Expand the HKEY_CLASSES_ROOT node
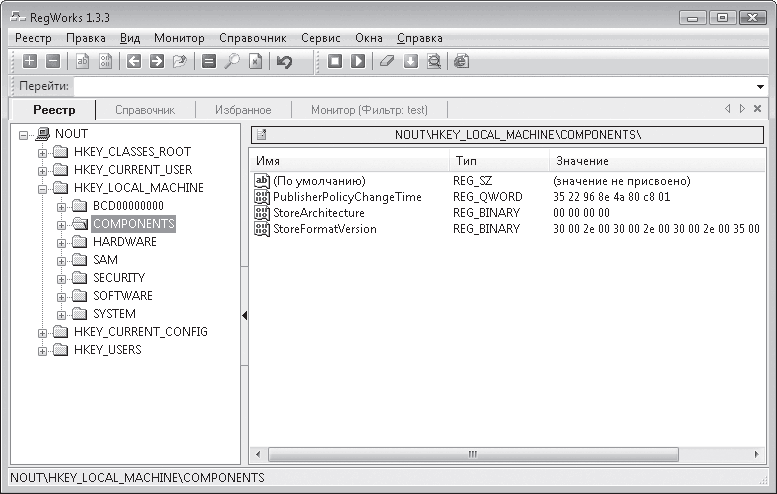The width and height of the screenshot is (777, 494). (x=43, y=153)
